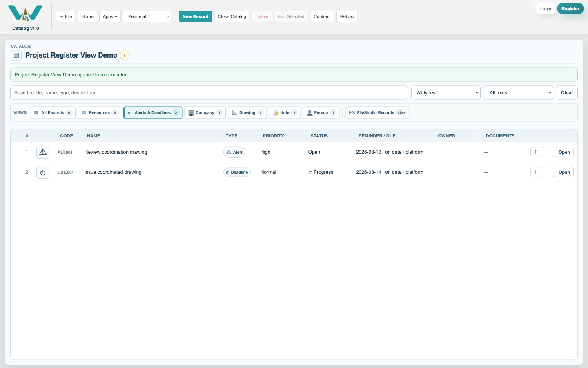Switch to the Company view

coord(205,113)
